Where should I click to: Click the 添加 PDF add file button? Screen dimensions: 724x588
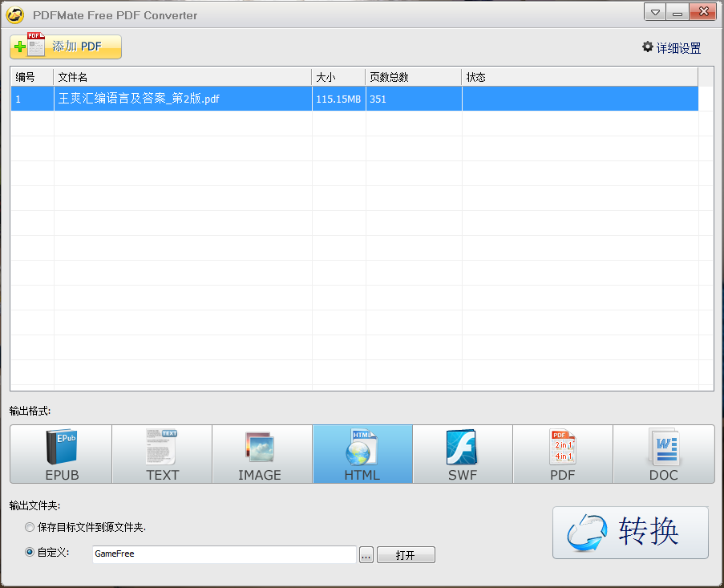point(66,47)
